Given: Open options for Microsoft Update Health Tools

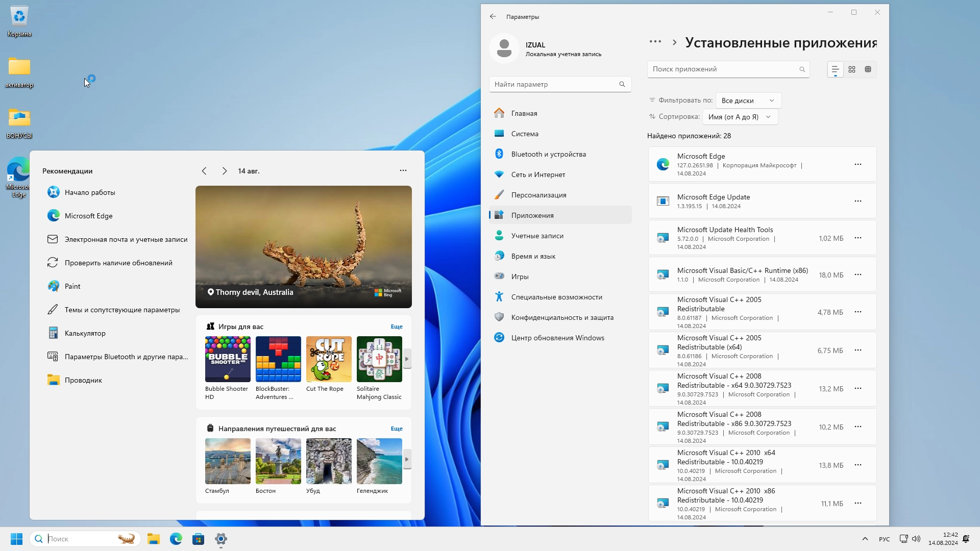Looking at the screenshot, I should (x=857, y=238).
